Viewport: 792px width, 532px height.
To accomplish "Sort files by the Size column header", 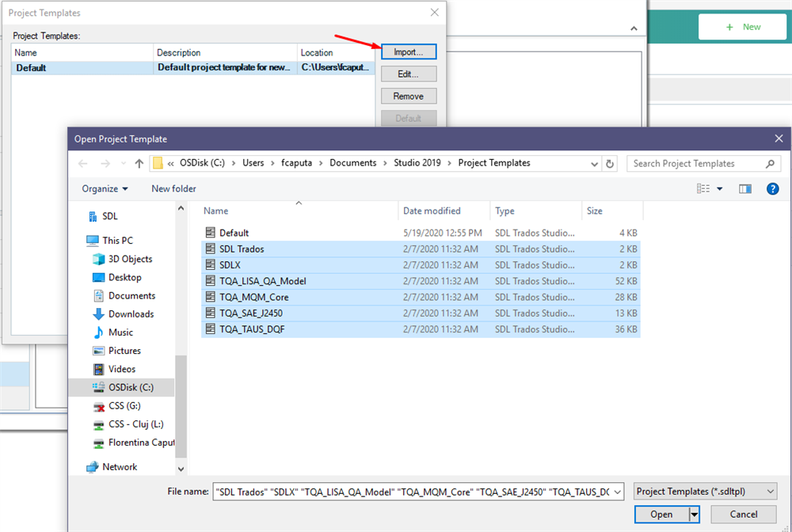I will click(612, 211).
